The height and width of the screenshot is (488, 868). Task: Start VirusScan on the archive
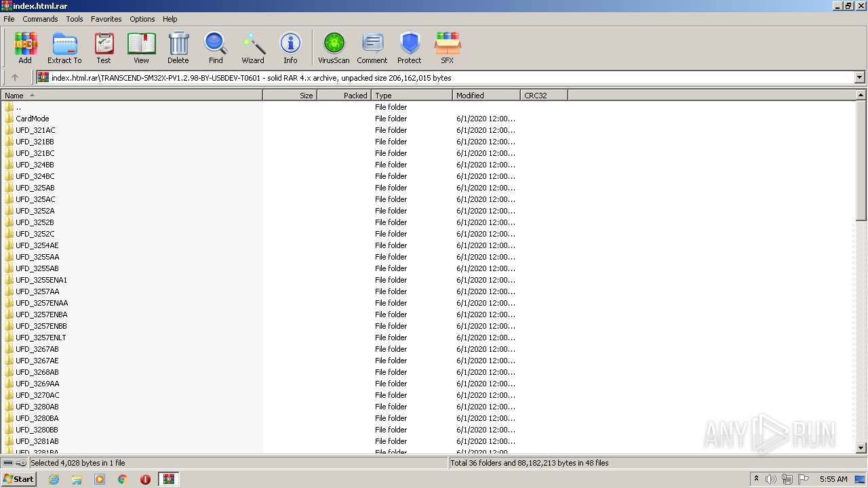point(334,48)
